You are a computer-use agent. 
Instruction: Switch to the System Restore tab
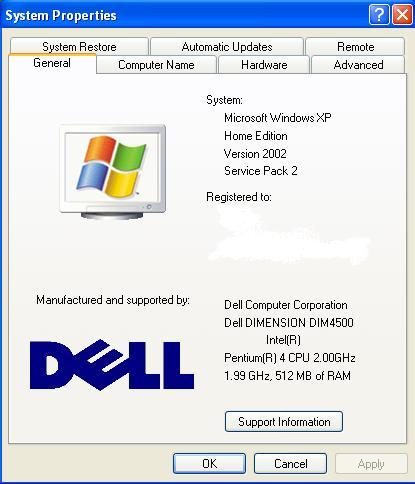click(79, 46)
